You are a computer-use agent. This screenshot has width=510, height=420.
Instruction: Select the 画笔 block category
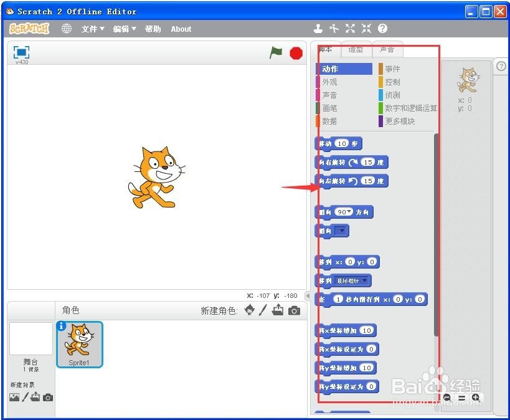coord(344,108)
